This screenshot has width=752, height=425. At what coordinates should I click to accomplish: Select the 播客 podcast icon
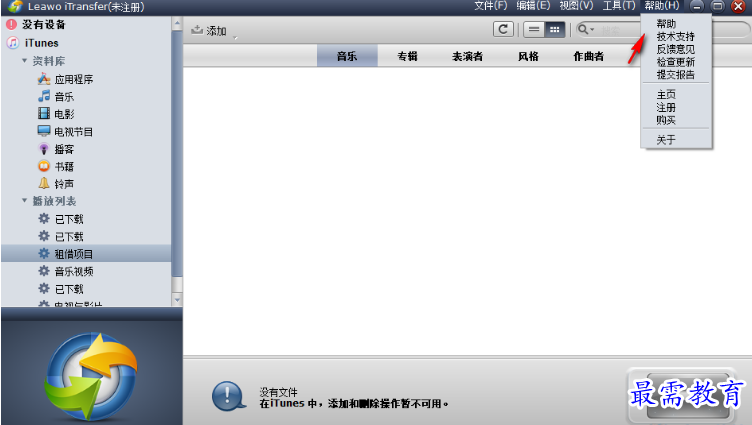[x=44, y=148]
